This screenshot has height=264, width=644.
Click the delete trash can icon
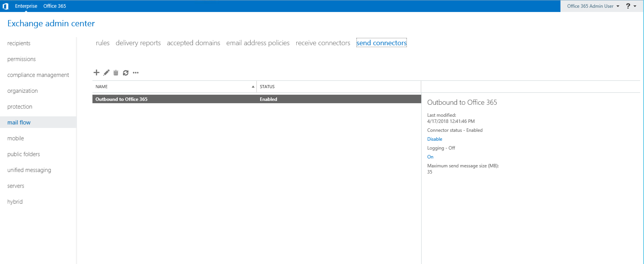116,73
